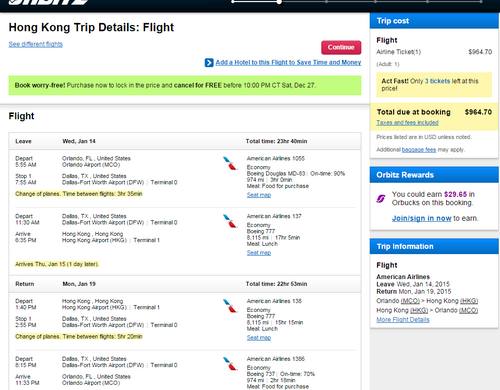The width and height of the screenshot is (500, 390).
Task: Open Add a Hotel to this Flight link
Action: click(288, 62)
